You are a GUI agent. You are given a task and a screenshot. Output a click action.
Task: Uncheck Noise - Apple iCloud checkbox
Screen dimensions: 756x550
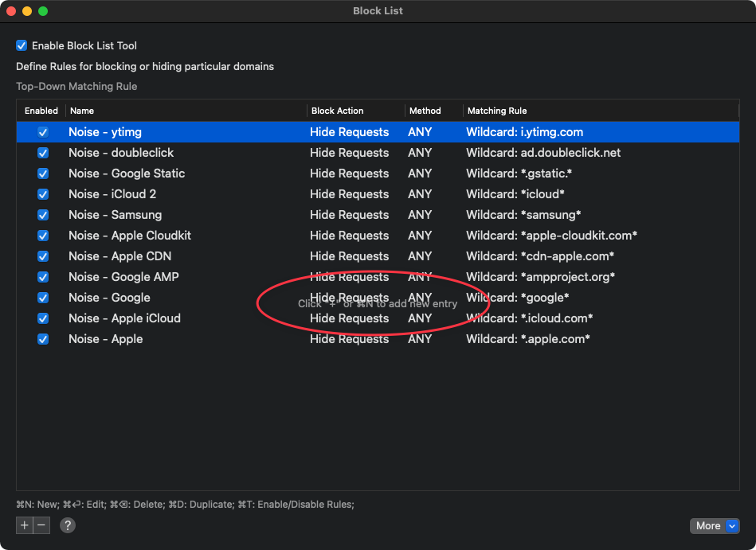pyautogui.click(x=43, y=318)
